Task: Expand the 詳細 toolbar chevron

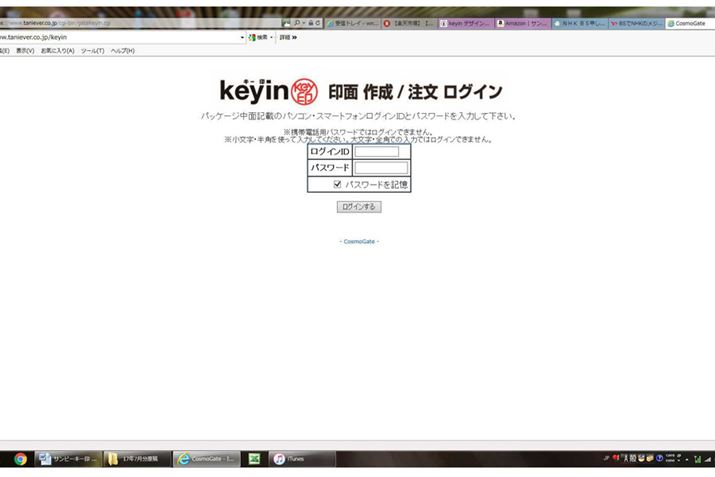Action: click(294, 37)
